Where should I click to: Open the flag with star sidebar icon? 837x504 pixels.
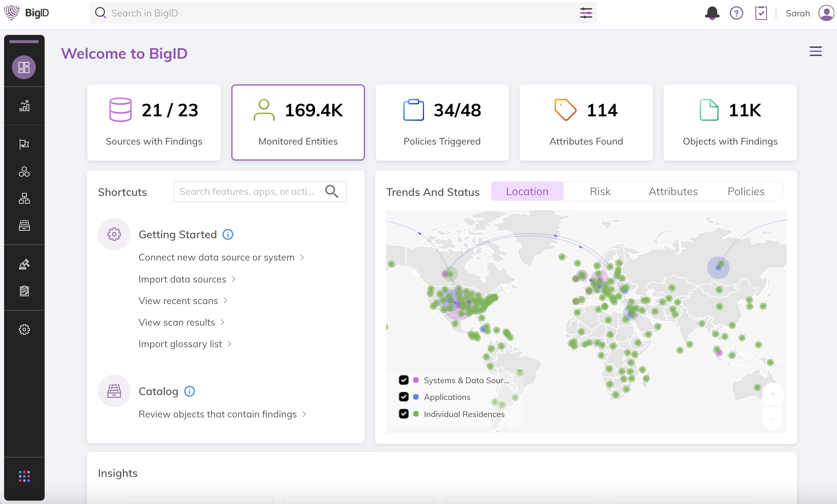[x=24, y=144]
